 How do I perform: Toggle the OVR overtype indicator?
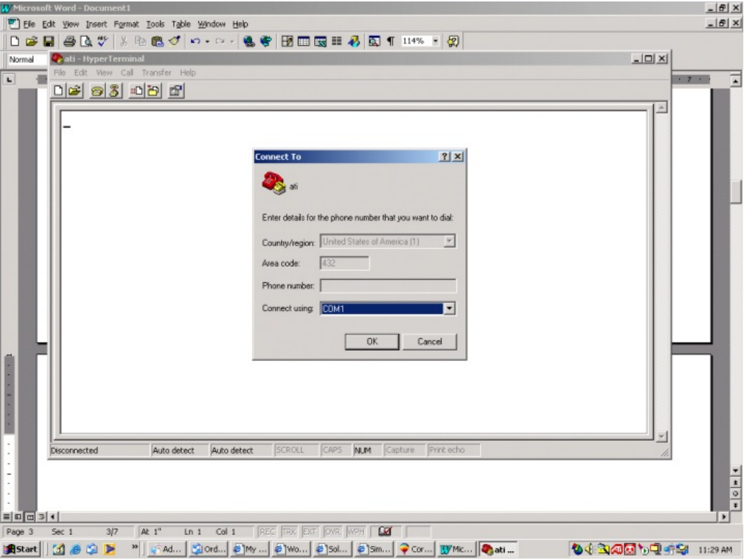pos(332,531)
